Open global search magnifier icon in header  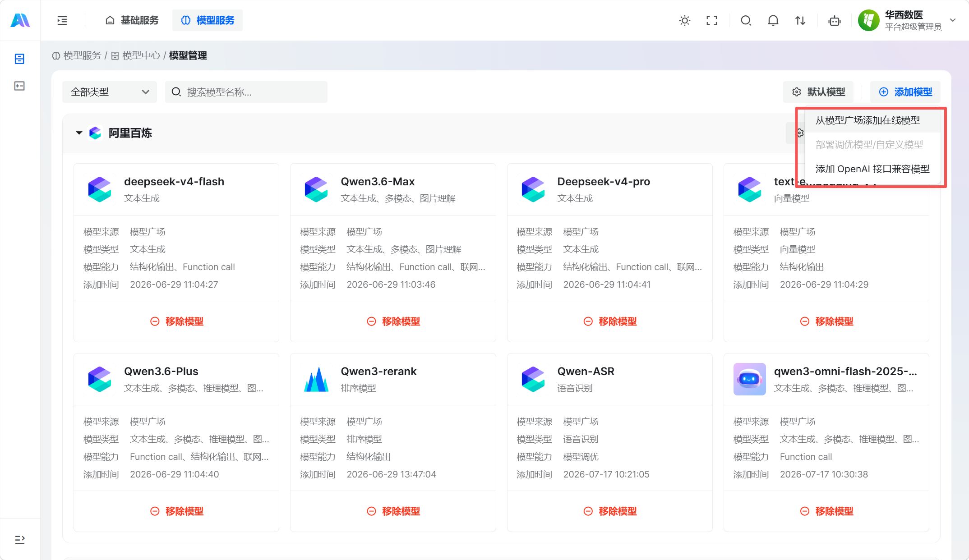tap(746, 20)
